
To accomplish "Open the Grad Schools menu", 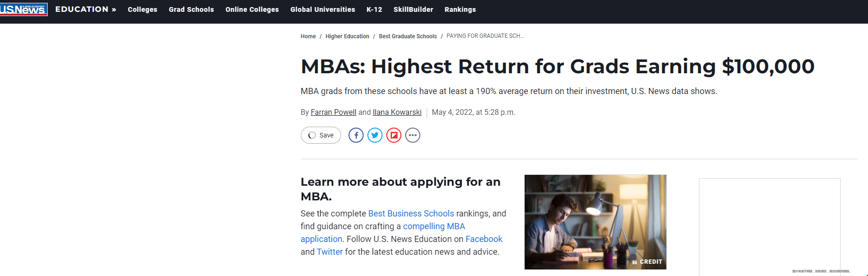I will tap(191, 9).
